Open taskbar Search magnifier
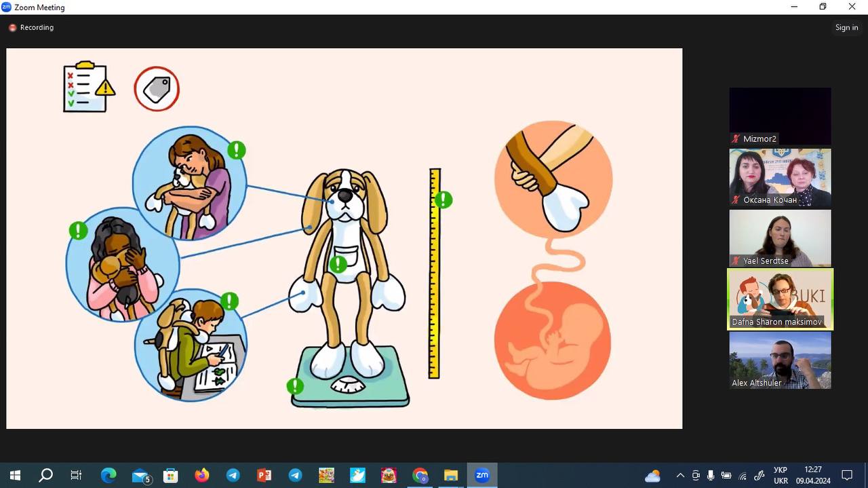Screen dimensions: 868x488 [45, 475]
